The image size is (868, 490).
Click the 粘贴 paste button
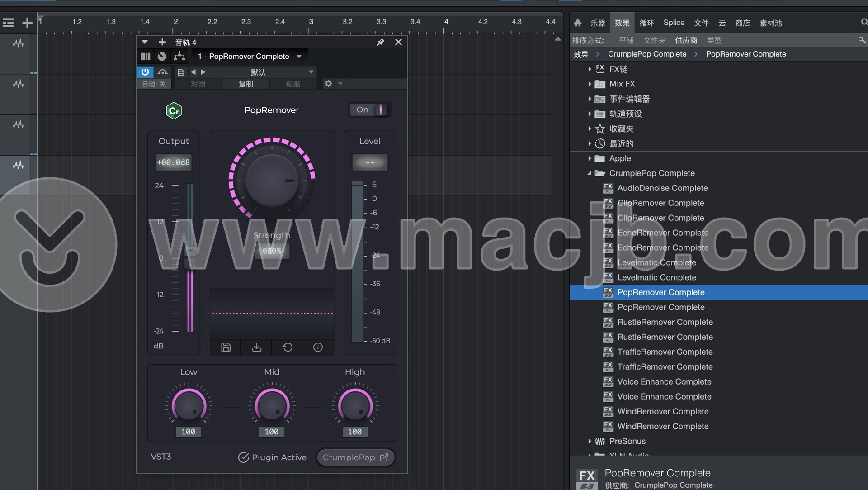pos(293,84)
